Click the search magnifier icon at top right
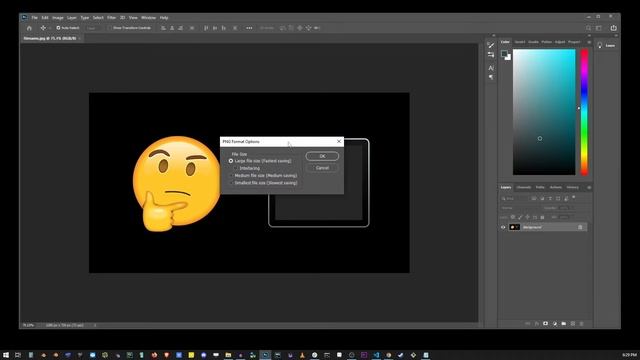Image resolution: width=640 pixels, height=360 pixels. [x=589, y=28]
